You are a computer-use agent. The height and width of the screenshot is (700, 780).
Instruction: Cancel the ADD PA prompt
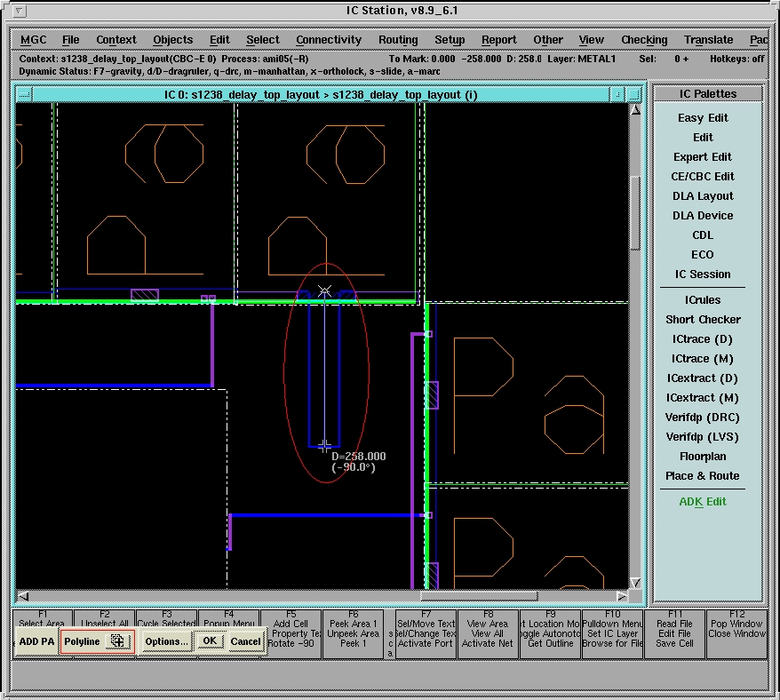click(x=245, y=641)
